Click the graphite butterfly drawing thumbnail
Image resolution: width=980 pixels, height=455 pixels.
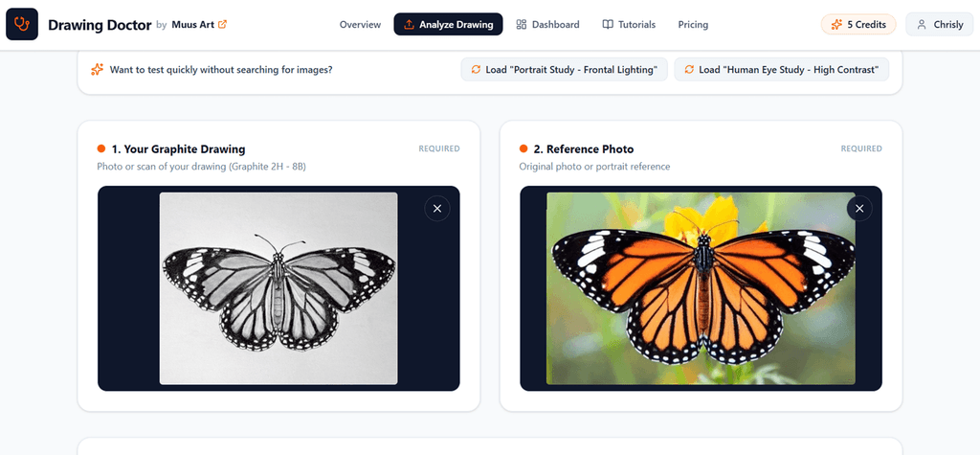pyautogui.click(x=278, y=288)
